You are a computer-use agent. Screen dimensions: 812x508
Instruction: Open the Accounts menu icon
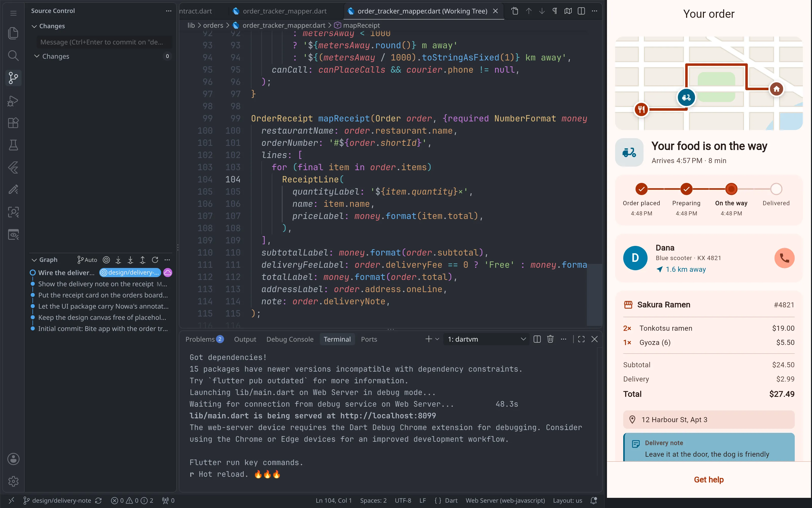[x=13, y=459]
